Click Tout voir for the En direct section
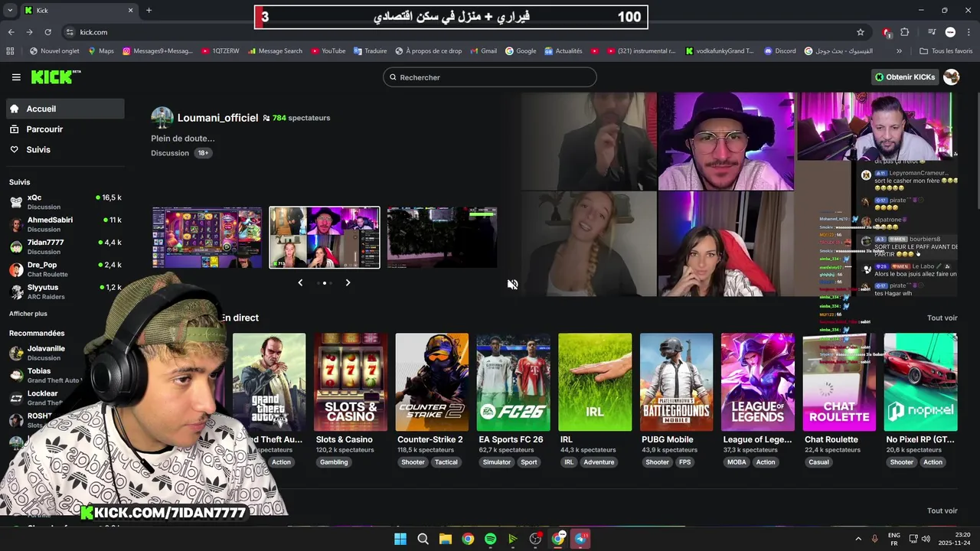Screen dimensions: 980x551 942,318
